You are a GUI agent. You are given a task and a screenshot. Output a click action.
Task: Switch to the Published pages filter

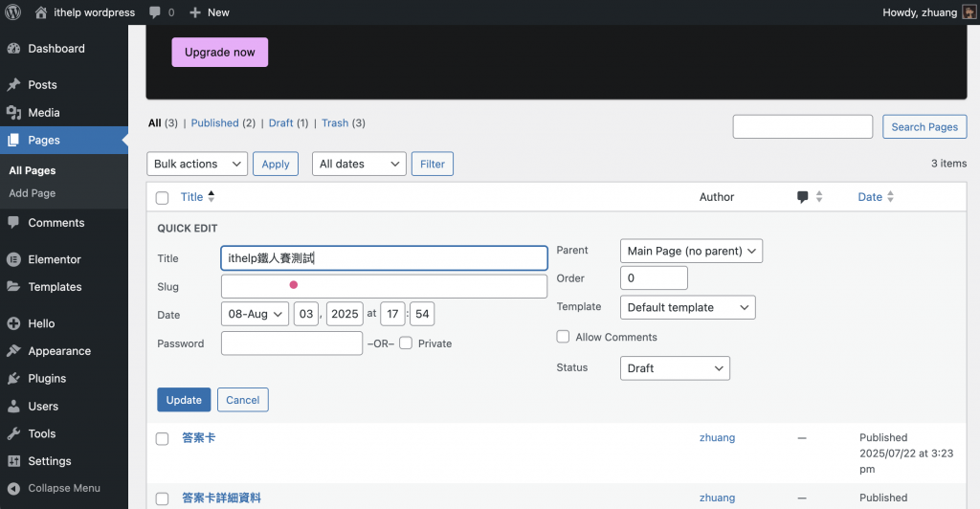point(215,123)
